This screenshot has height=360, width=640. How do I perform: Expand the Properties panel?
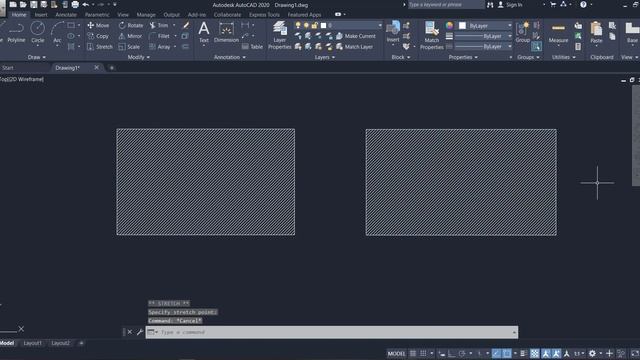coord(463,57)
